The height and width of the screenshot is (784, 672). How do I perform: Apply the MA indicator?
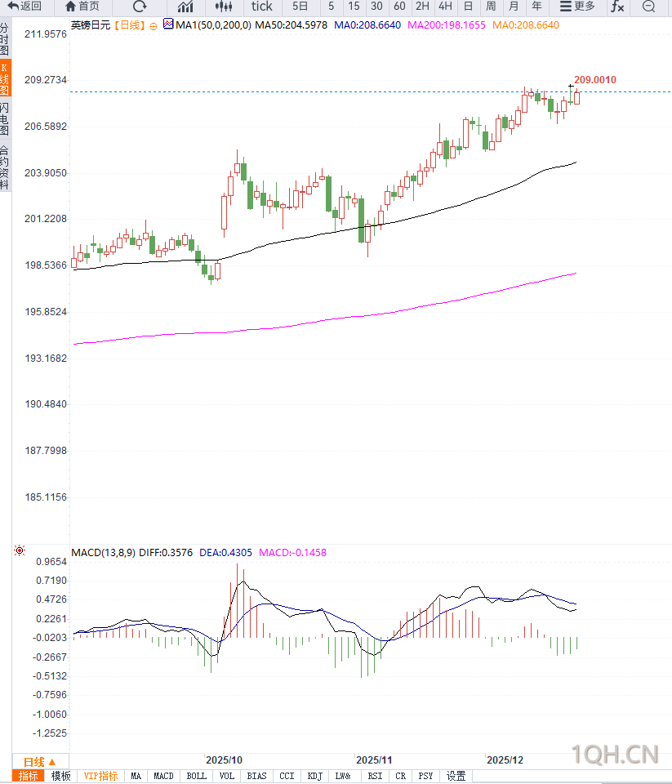pyautogui.click(x=136, y=776)
